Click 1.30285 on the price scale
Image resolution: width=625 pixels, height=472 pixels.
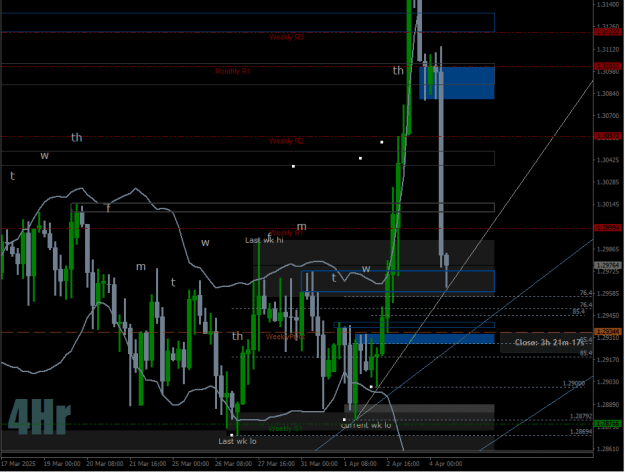click(x=608, y=182)
